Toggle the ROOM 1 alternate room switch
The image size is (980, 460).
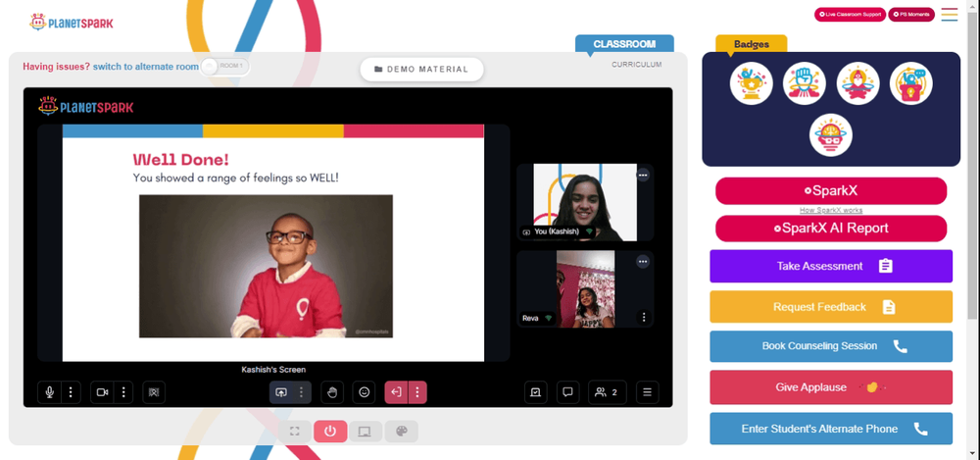225,66
